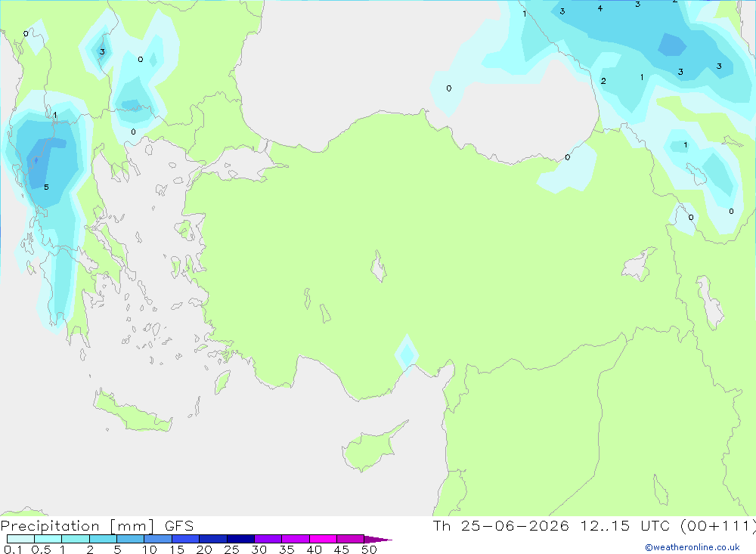The image size is (756, 554).
Task: Click the dark blue swatch between 20 and 25
Action: click(212, 539)
